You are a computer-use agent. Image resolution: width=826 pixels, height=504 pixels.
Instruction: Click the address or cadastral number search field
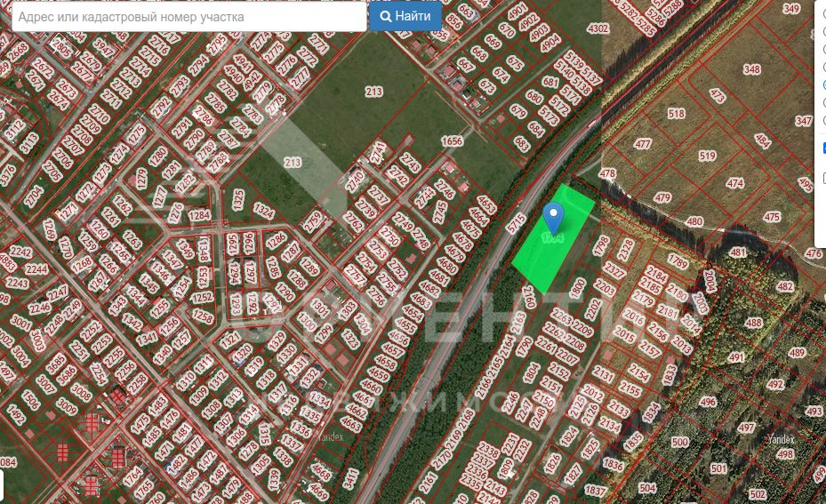(x=189, y=17)
